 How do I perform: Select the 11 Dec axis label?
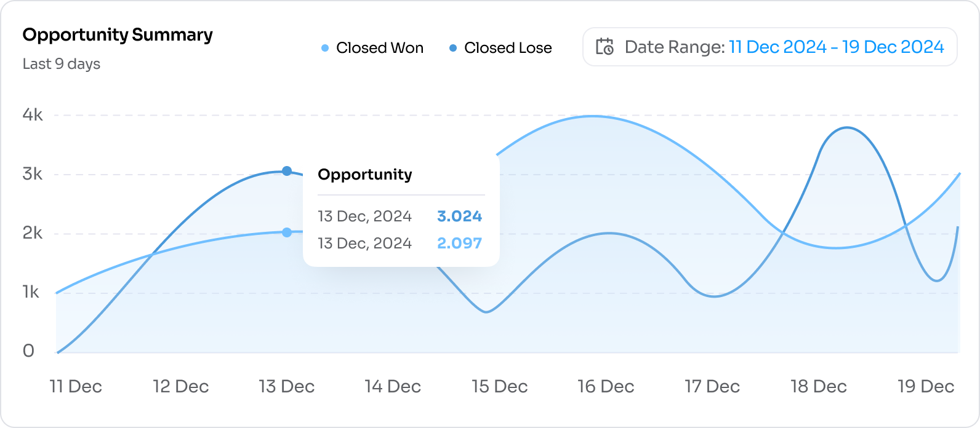(x=76, y=387)
